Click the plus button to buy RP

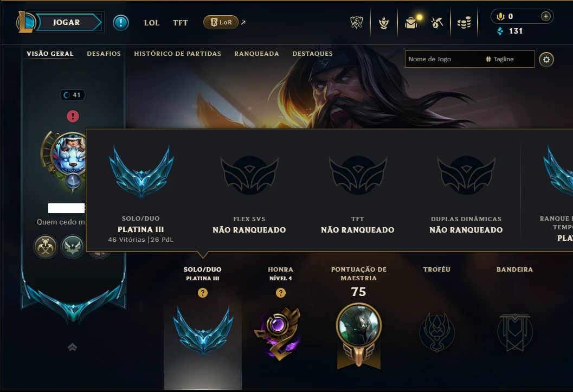tap(545, 16)
